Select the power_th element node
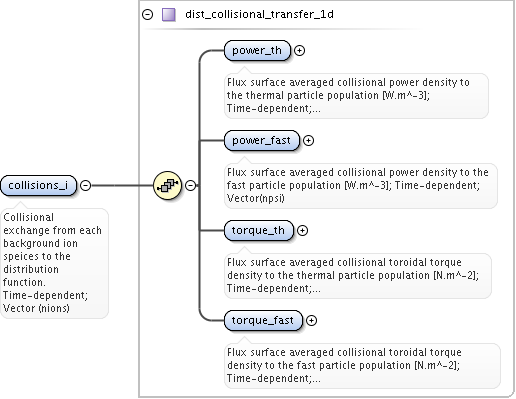 (x=257, y=50)
